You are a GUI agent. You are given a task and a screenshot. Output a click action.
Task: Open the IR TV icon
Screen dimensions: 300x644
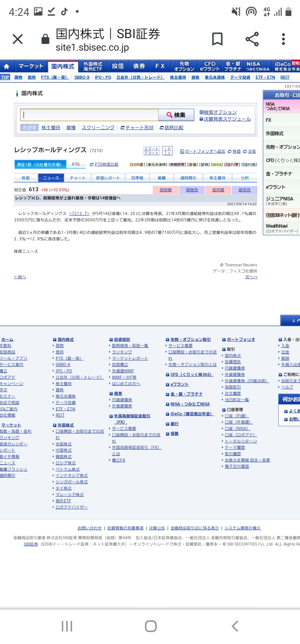tap(167, 151)
